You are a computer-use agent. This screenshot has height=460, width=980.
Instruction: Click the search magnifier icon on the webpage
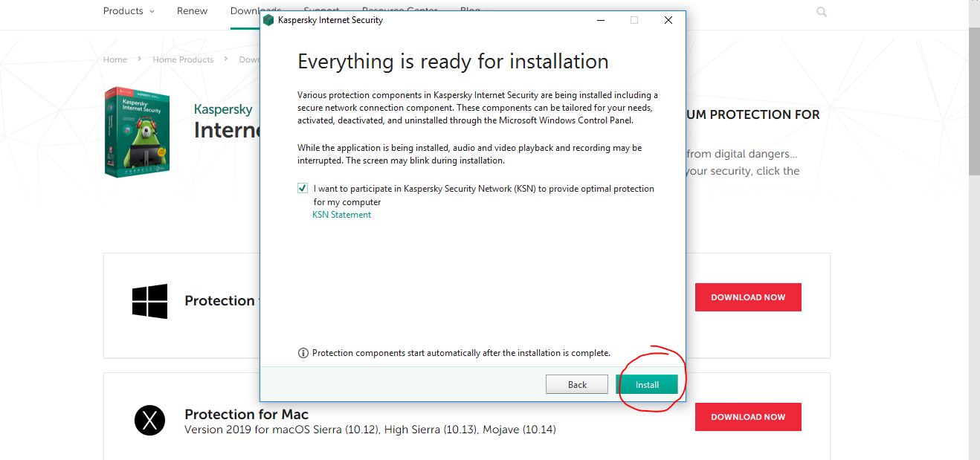pyautogui.click(x=822, y=12)
